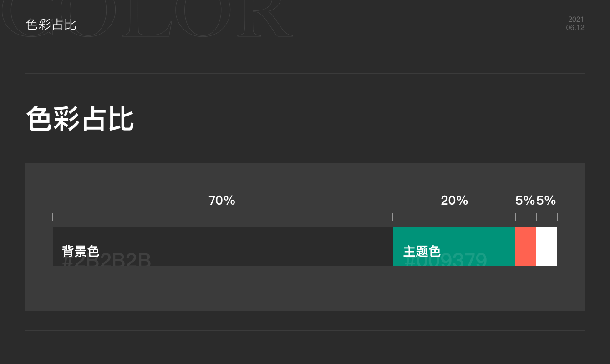Select the coral red color swatch
This screenshot has width=610, height=364.
coord(526,246)
